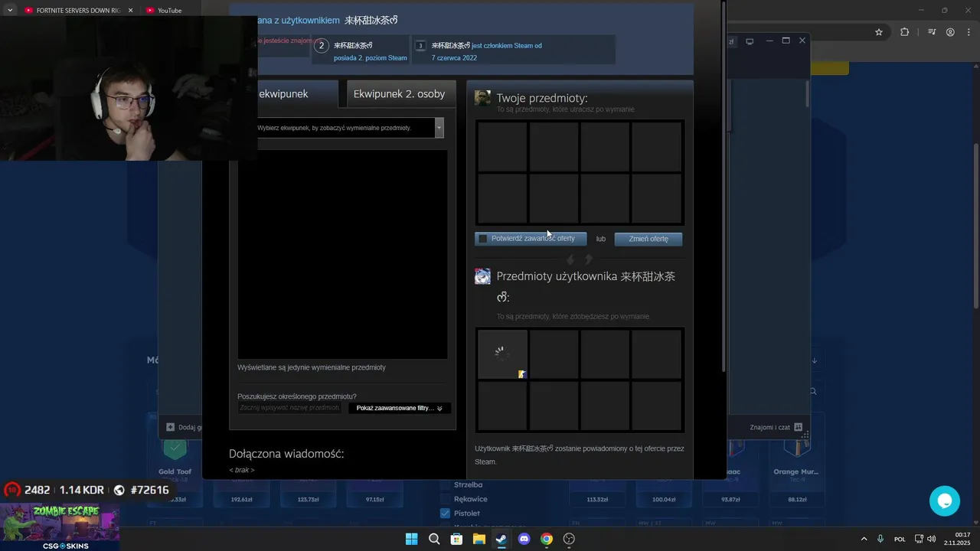Click the Dodaj grę plus icon

pyautogui.click(x=170, y=427)
